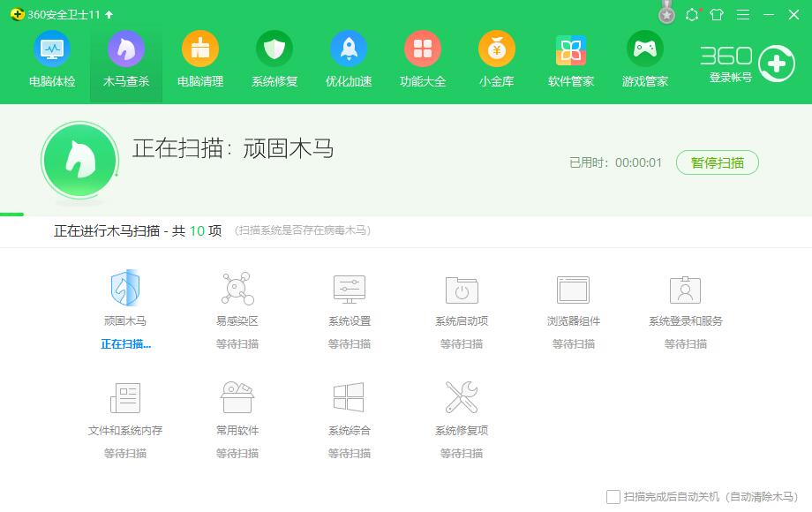Click the 已用时: 00:00:01 elapsed time
812x512 pixels.
point(616,162)
